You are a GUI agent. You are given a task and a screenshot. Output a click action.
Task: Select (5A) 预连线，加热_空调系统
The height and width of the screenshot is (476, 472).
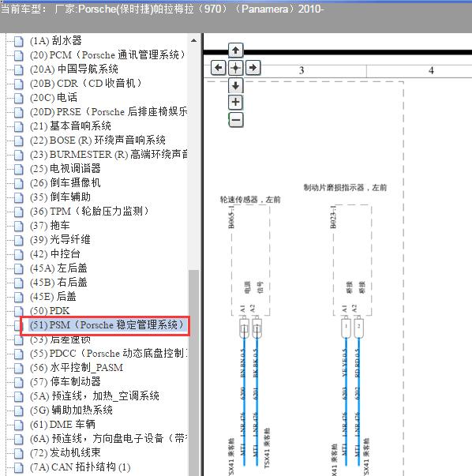tap(95, 396)
